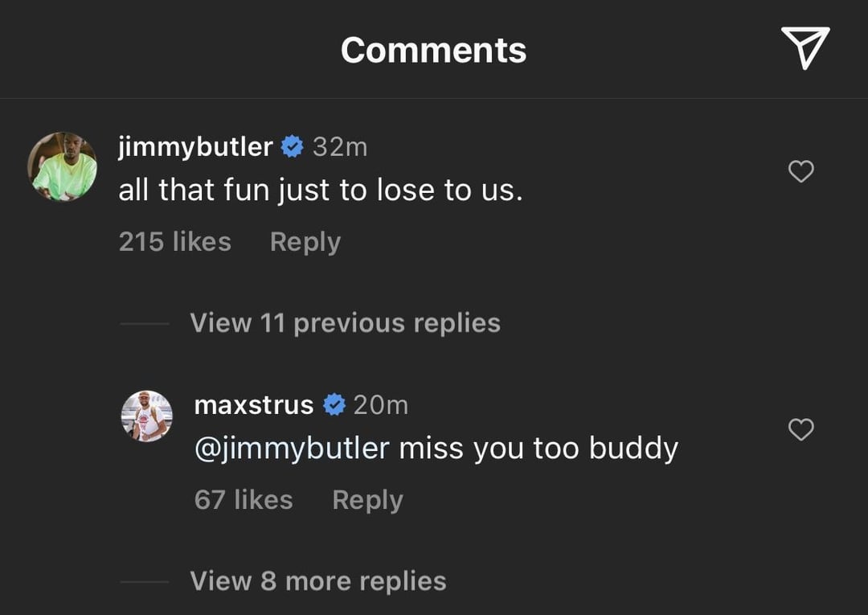Reply to maxstrus's comment

367,500
